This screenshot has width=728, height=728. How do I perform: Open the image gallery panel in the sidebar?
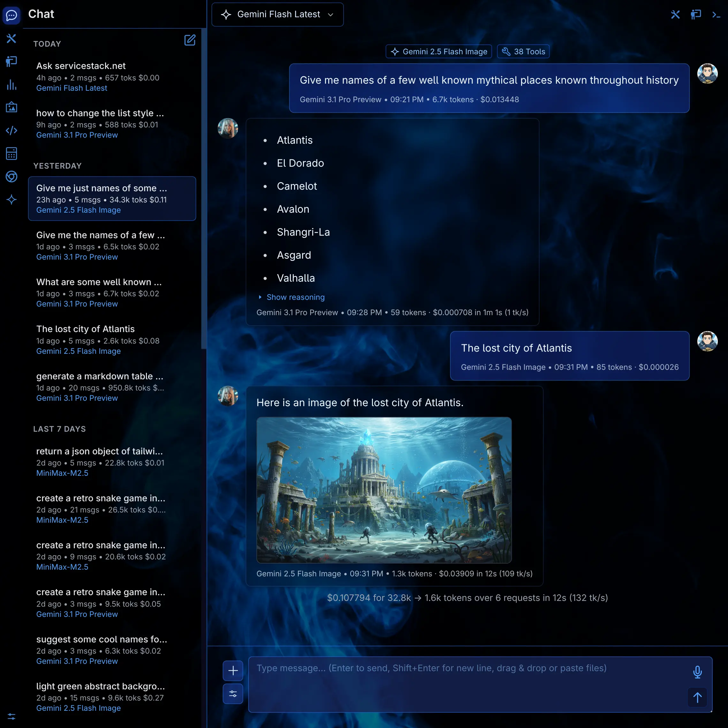(12, 107)
